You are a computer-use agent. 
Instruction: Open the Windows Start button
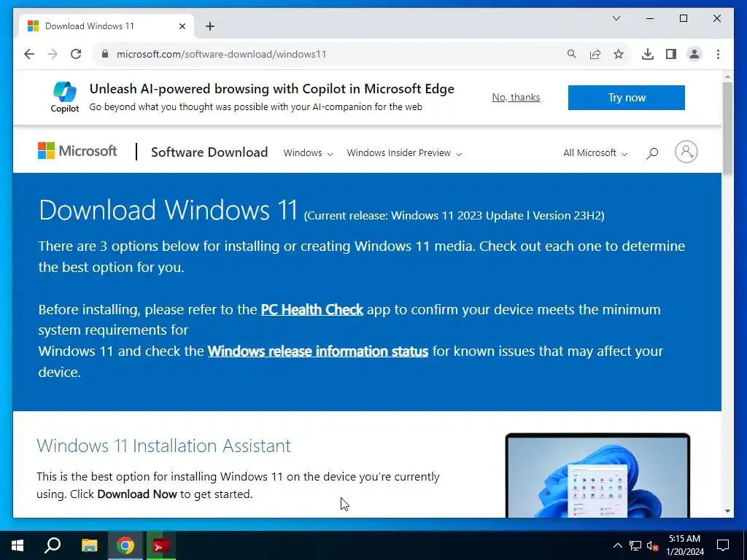(x=18, y=545)
